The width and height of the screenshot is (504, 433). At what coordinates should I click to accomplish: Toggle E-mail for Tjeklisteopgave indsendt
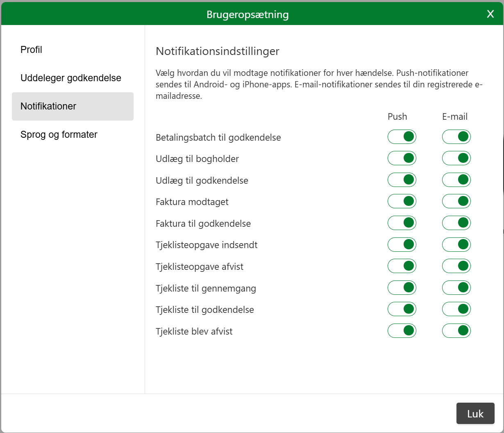pos(456,244)
